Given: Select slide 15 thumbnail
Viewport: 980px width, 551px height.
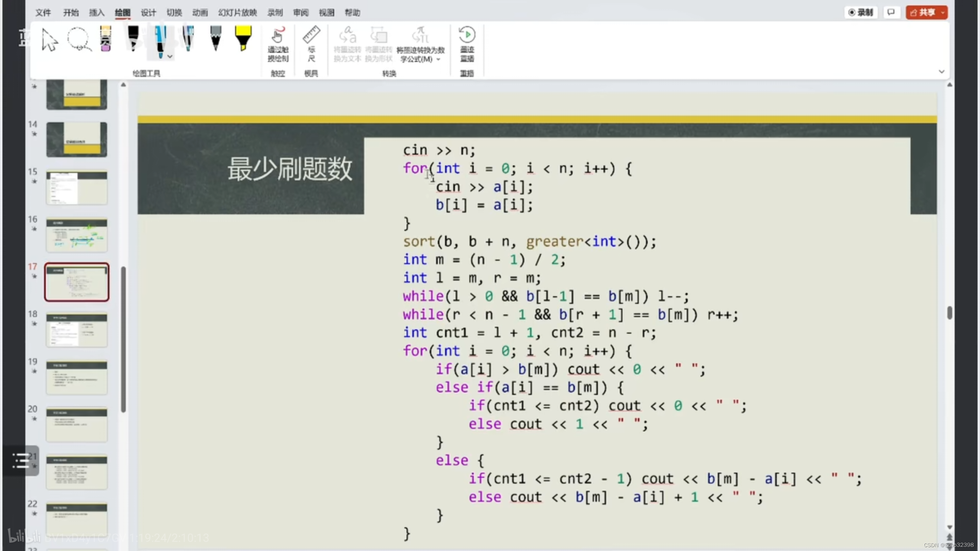Looking at the screenshot, I should (x=77, y=187).
